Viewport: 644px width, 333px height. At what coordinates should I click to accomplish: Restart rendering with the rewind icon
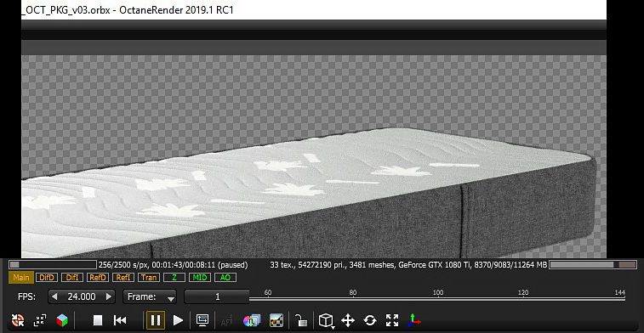coord(120,320)
